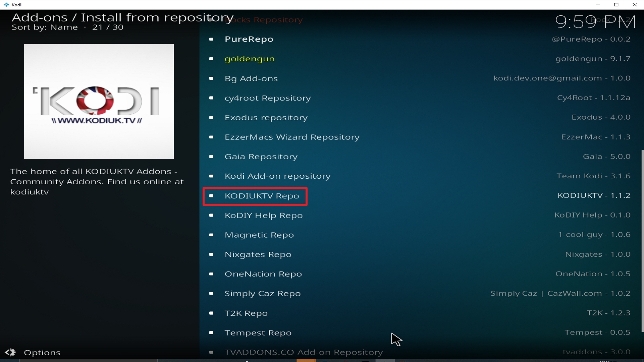
Task: Click the KODIUK.TV repository thumbnail
Action: [x=99, y=101]
